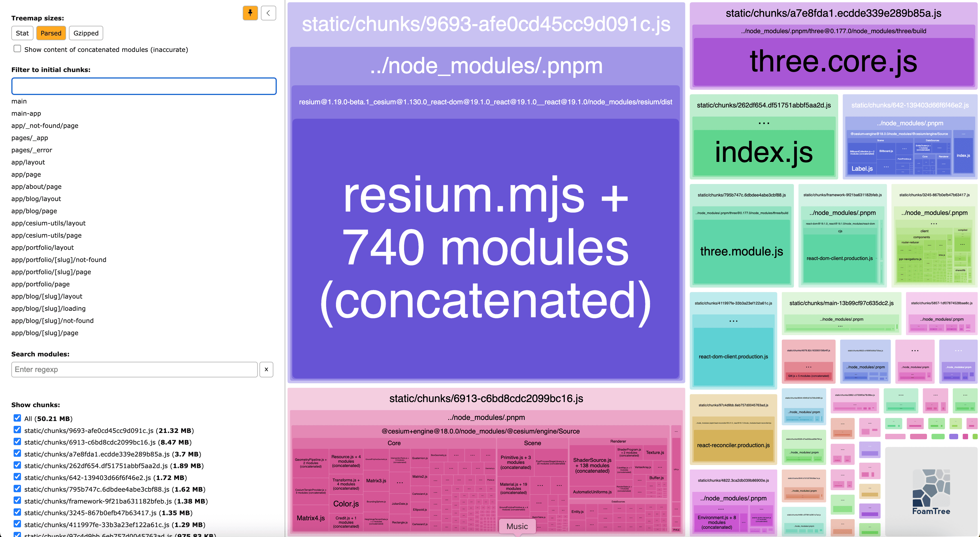Open app/blog/[slug]/layout entry
This screenshot has height=537, width=980.
(47, 296)
